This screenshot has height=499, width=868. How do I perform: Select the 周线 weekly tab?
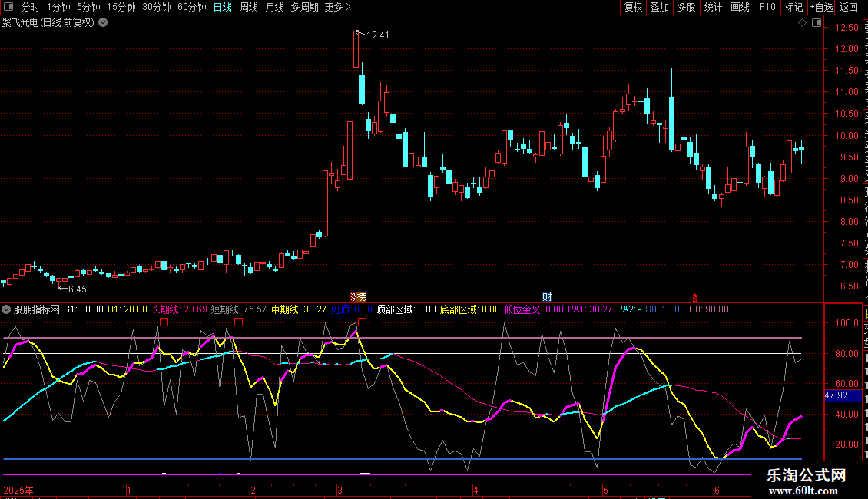point(249,7)
